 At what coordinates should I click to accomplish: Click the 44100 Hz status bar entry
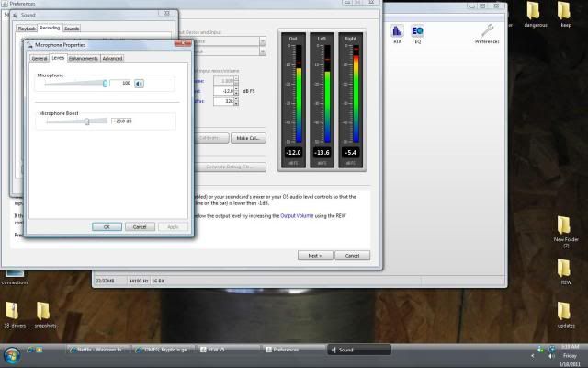pos(139,281)
